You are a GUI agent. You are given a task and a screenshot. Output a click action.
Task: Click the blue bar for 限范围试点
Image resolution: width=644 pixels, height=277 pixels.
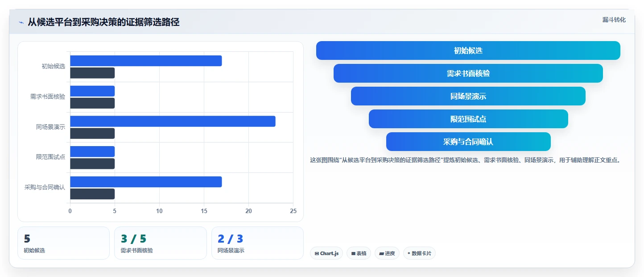(92, 151)
